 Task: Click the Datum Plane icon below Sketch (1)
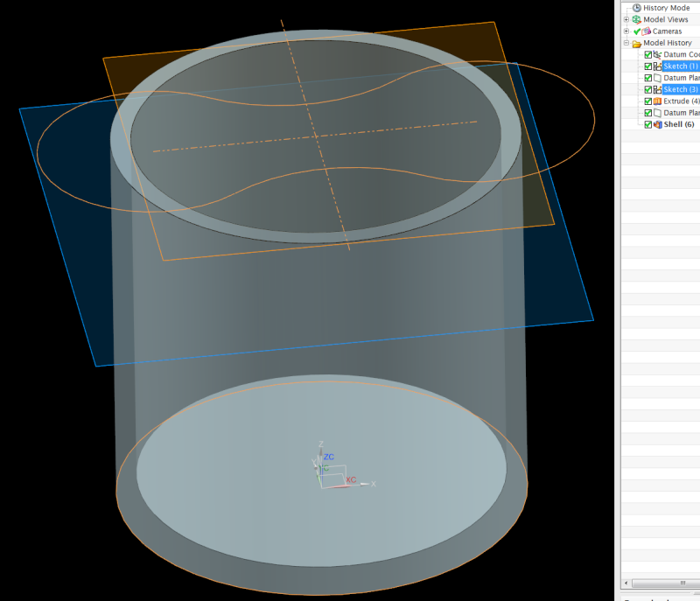[657, 78]
